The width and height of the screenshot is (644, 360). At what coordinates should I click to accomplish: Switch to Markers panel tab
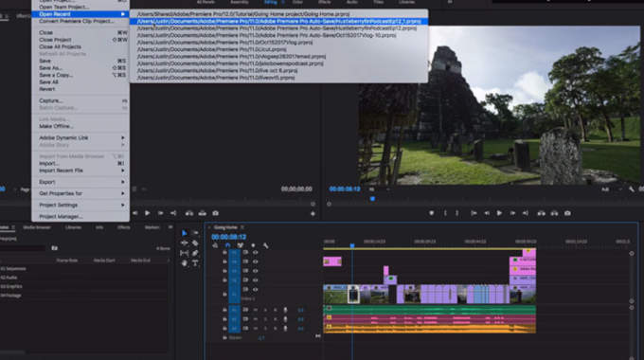click(152, 227)
